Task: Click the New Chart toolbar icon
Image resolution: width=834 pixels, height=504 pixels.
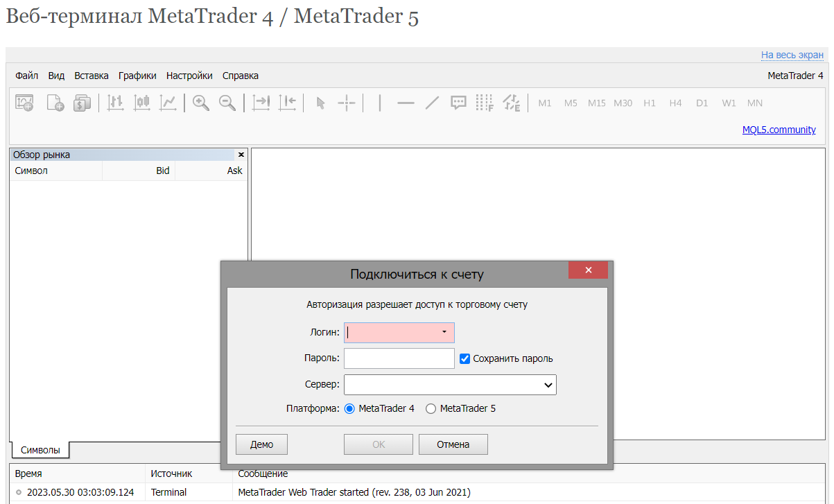Action: (24, 103)
